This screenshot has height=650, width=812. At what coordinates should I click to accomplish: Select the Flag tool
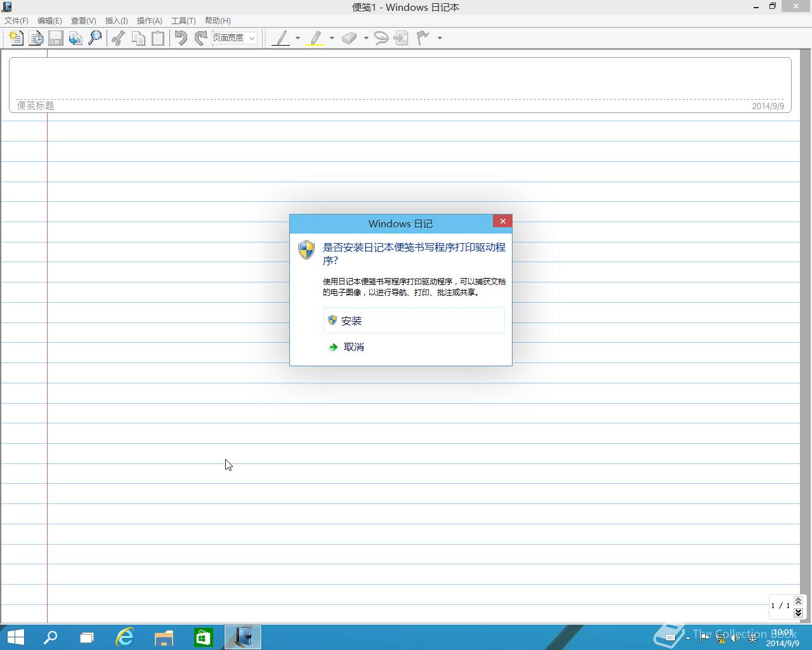(423, 38)
